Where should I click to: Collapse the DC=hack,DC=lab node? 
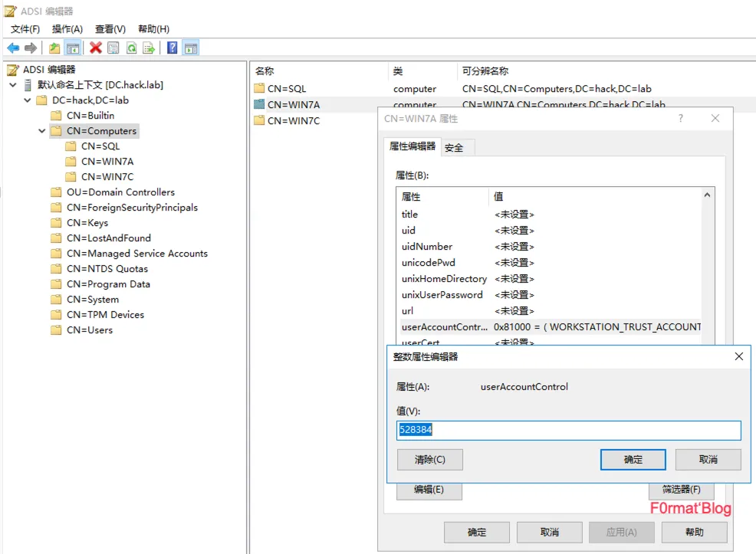click(x=28, y=100)
